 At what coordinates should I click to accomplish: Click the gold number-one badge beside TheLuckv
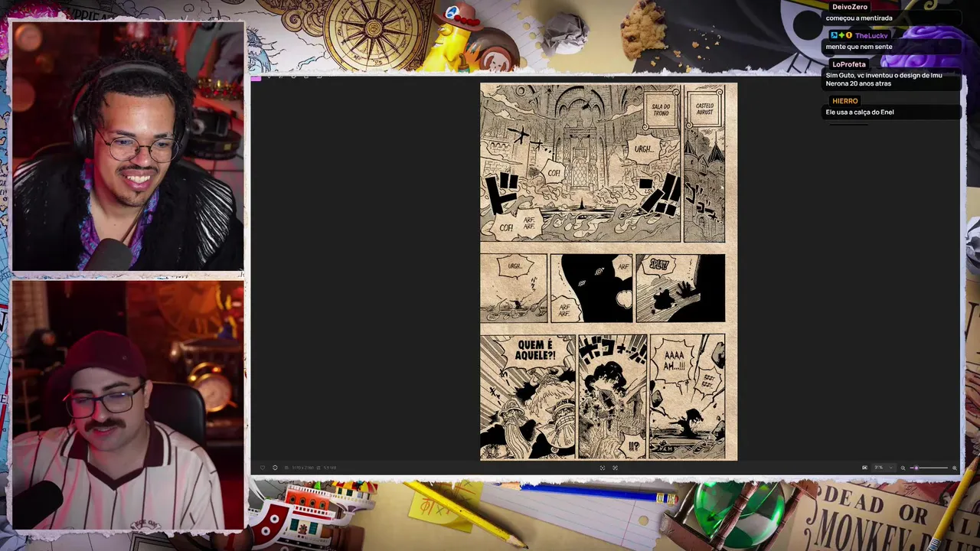point(849,35)
